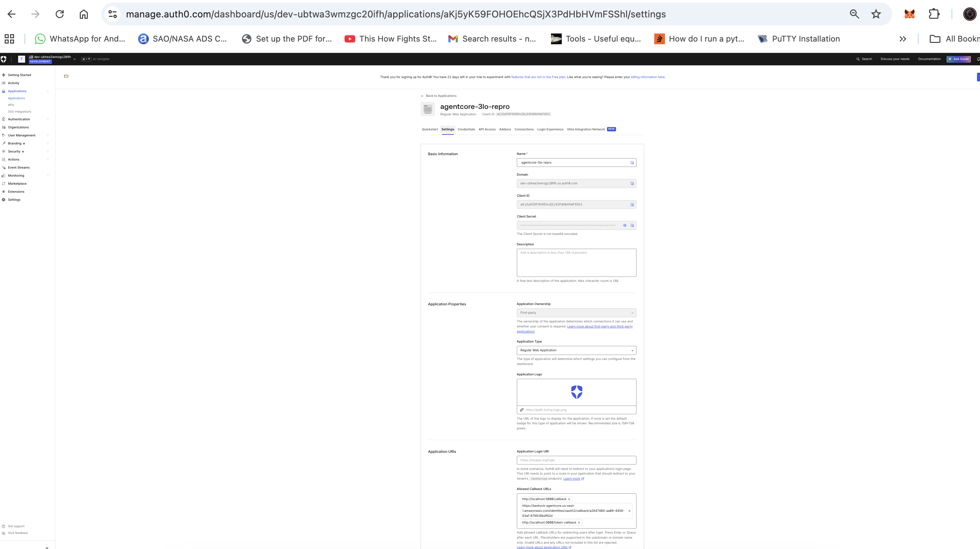Click the Application Logo URL input
The height and width of the screenshot is (549, 980).
[x=576, y=410]
